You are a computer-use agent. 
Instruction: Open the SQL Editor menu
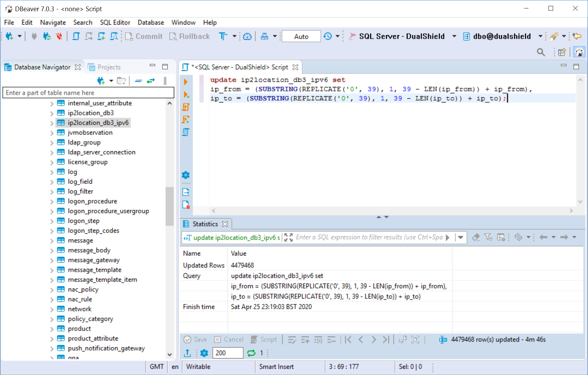(x=115, y=22)
